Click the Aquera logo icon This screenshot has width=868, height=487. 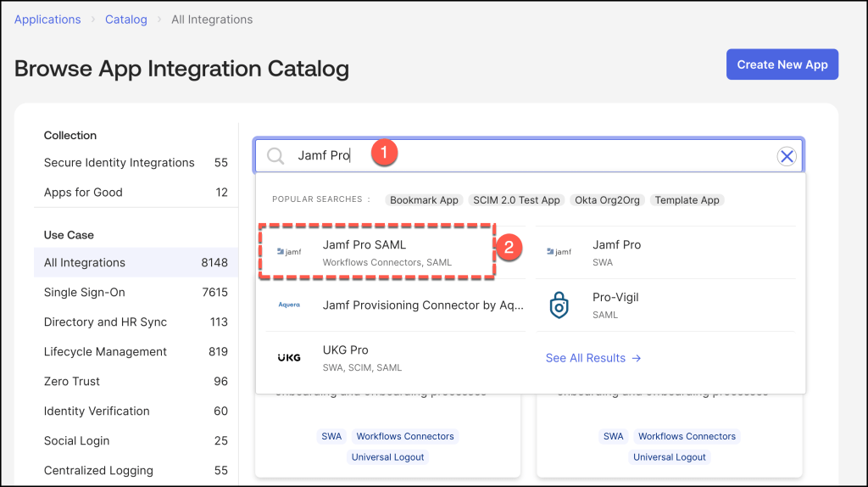click(x=289, y=305)
